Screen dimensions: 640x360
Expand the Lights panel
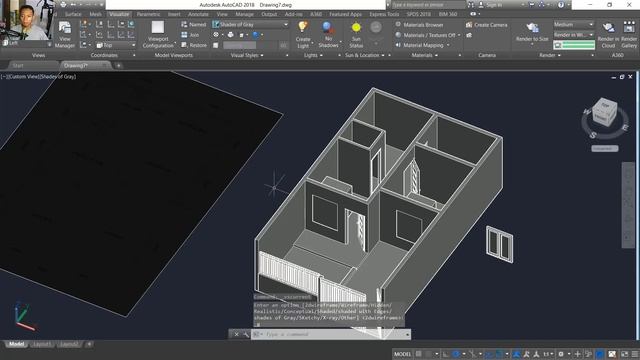click(313, 55)
